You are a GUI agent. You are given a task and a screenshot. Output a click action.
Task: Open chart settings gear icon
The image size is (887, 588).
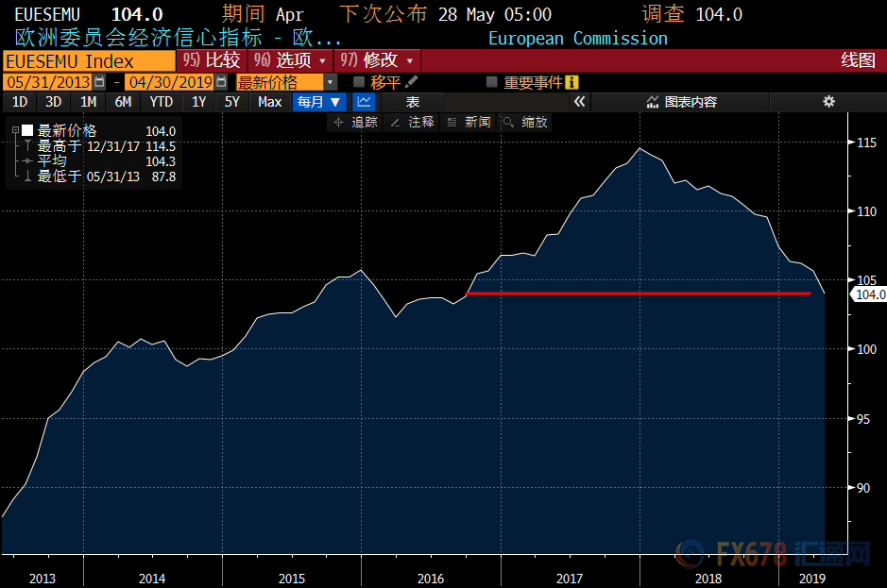(x=828, y=102)
